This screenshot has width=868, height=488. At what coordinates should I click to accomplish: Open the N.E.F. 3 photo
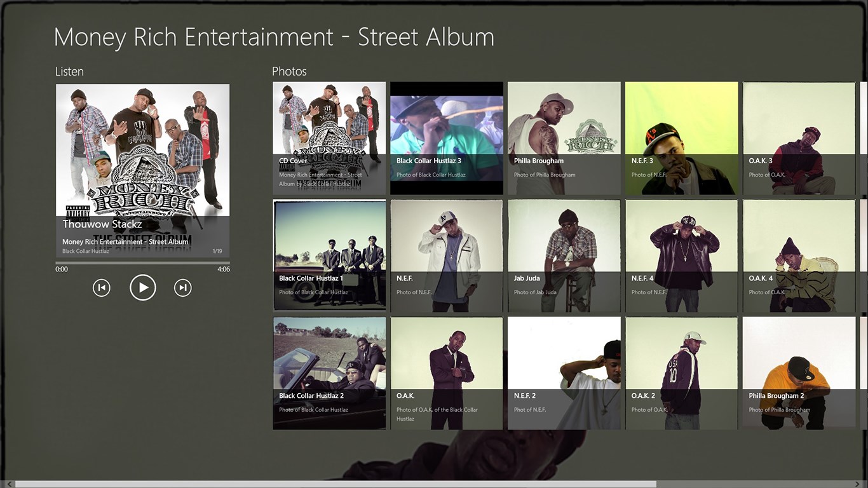pos(682,138)
